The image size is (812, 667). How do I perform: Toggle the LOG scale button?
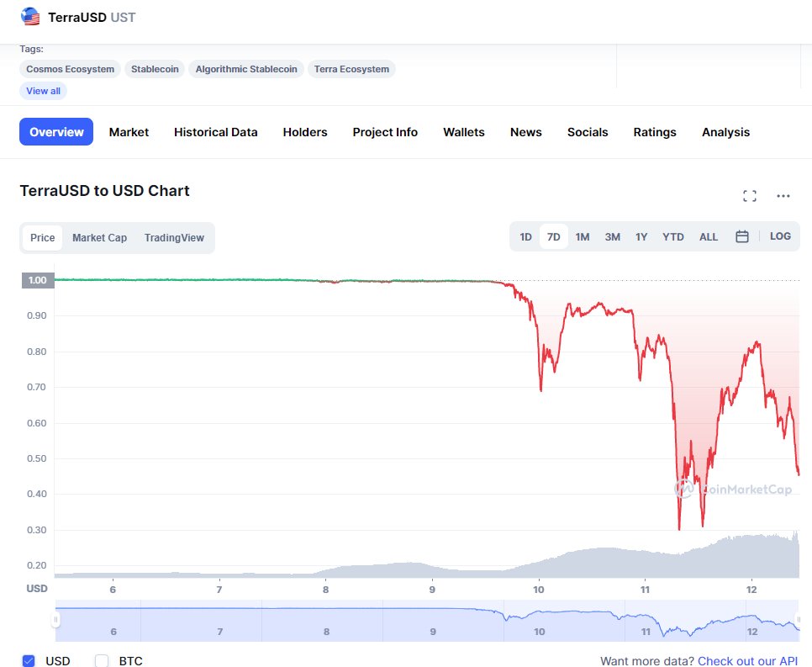[x=780, y=236]
